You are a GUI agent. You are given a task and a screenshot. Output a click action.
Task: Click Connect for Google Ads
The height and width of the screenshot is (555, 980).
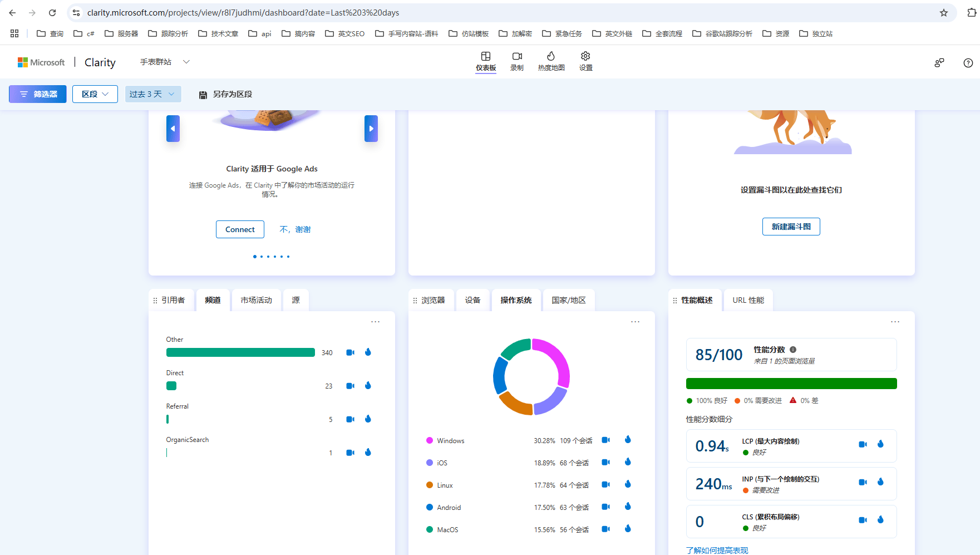240,229
